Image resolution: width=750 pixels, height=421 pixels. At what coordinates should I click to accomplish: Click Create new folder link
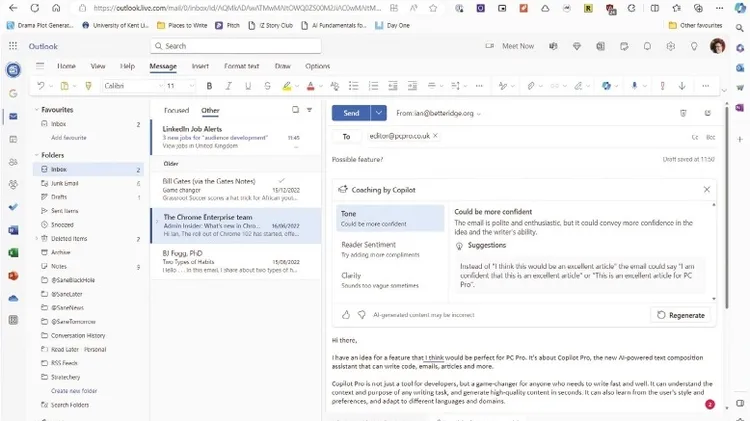click(x=74, y=391)
